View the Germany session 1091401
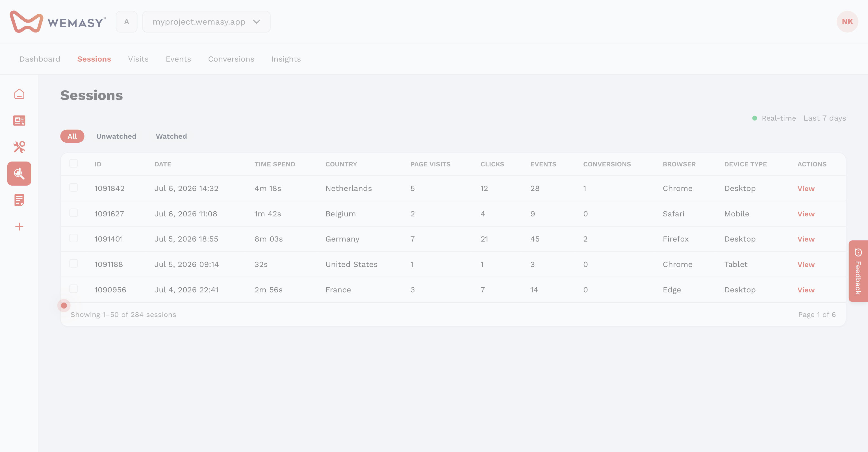This screenshot has width=868, height=452. [x=806, y=239]
